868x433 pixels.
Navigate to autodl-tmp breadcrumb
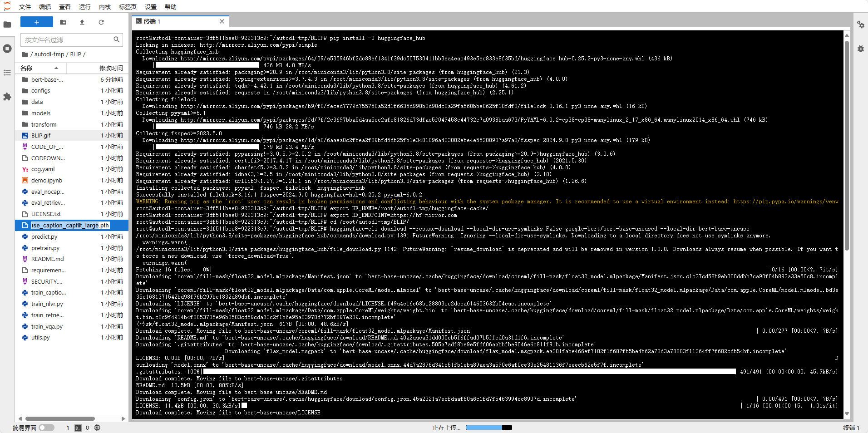pyautogui.click(x=49, y=54)
